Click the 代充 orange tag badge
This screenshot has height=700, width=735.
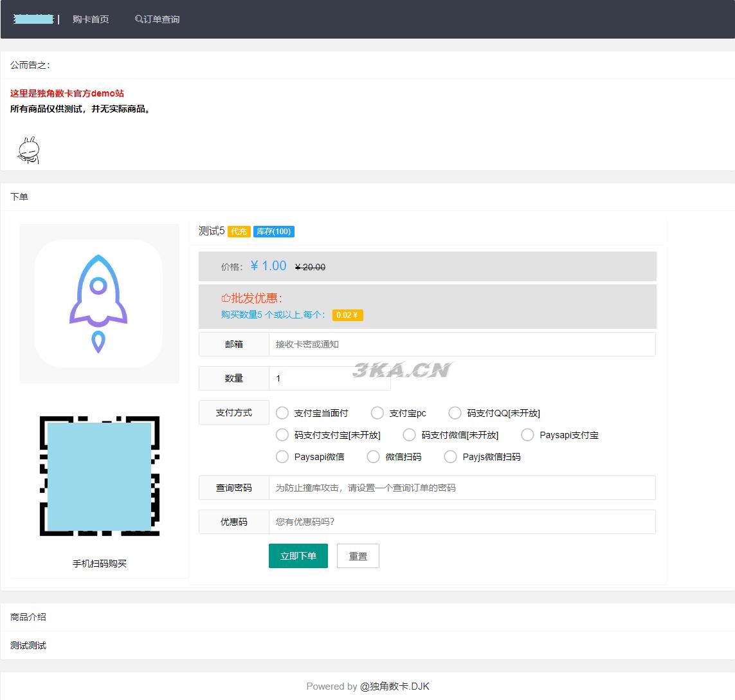tap(239, 232)
